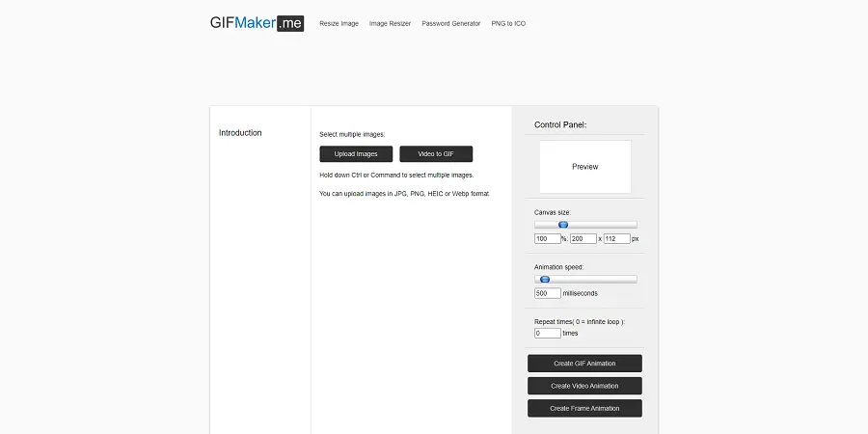Go to the Image Resizer link
868x434 pixels.
390,23
